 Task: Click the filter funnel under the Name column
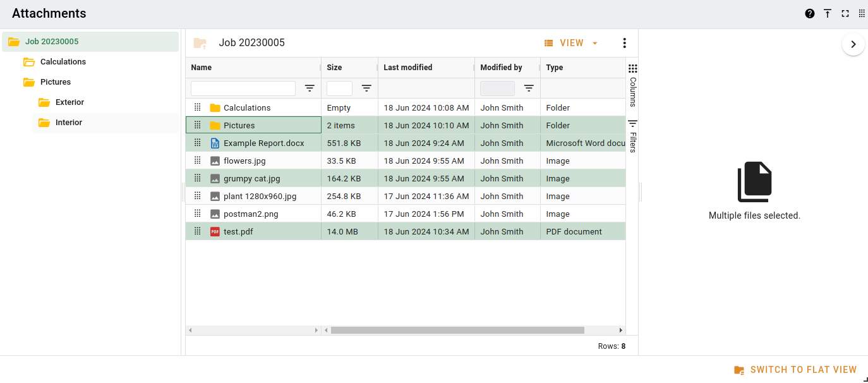pyautogui.click(x=310, y=88)
